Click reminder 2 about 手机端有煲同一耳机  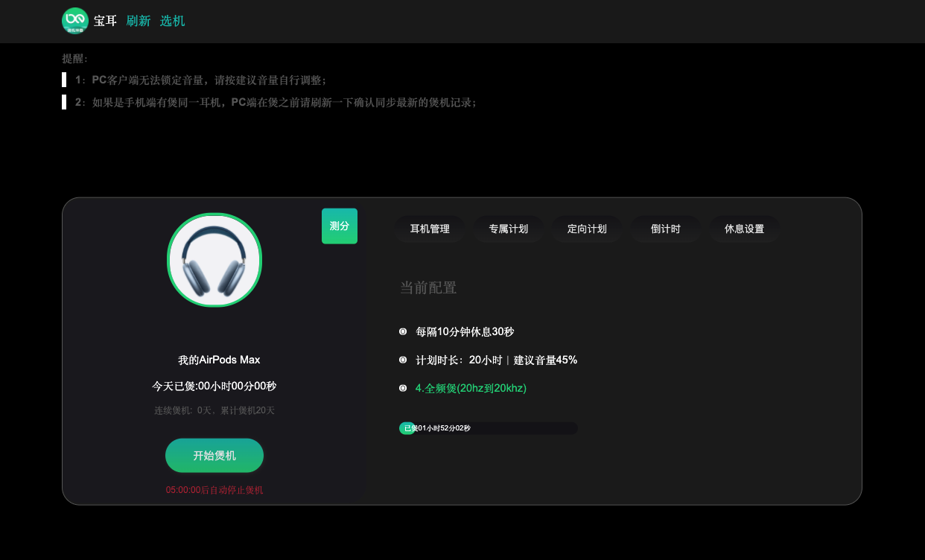tap(276, 102)
